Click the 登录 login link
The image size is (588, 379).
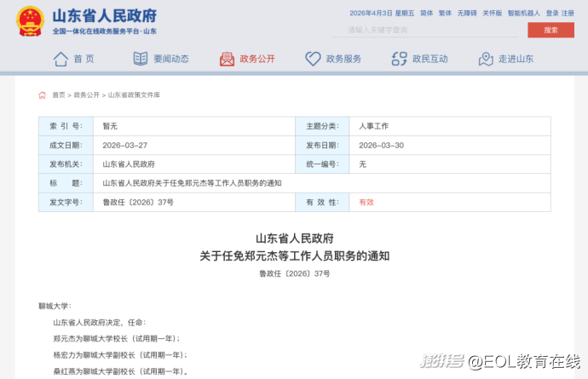tap(552, 14)
